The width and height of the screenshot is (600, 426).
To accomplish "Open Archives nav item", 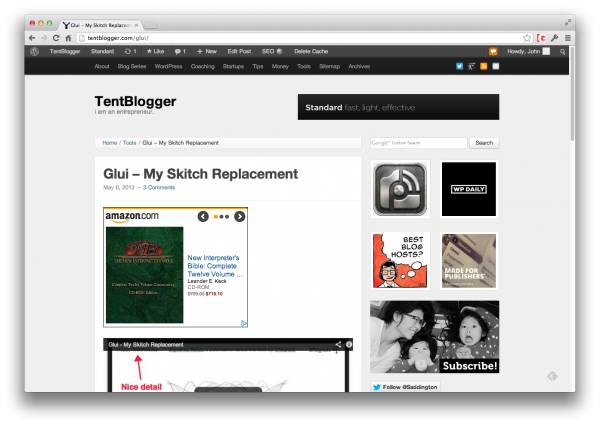I will pyautogui.click(x=359, y=66).
